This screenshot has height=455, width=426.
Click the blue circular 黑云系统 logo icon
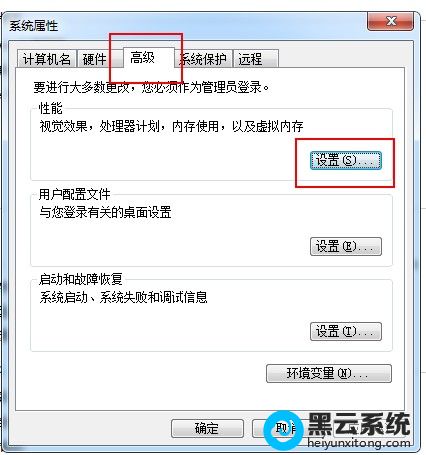[x=283, y=430]
